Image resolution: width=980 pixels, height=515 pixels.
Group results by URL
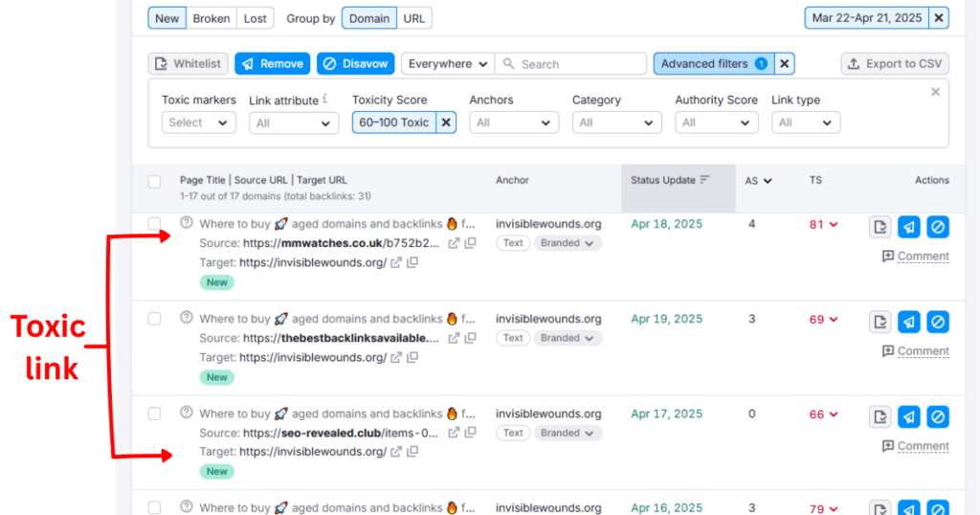pos(413,18)
